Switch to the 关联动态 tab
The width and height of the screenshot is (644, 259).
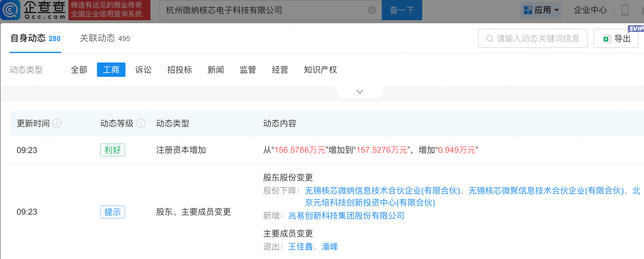pyautogui.click(x=105, y=38)
